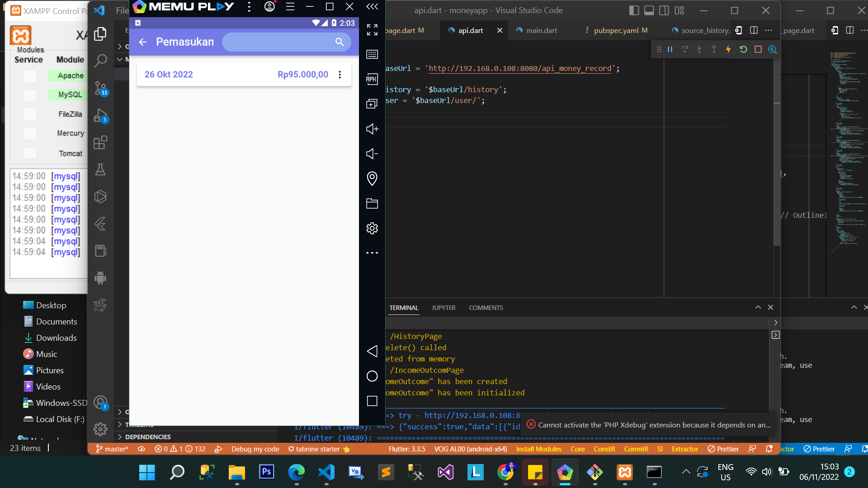This screenshot has width=868, height=488.
Task: Tick the FileZilla service checkbox
Action: [x=29, y=114]
